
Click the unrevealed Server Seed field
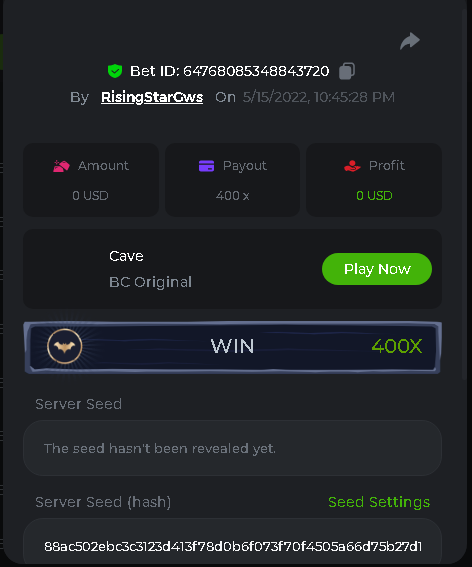(233, 448)
